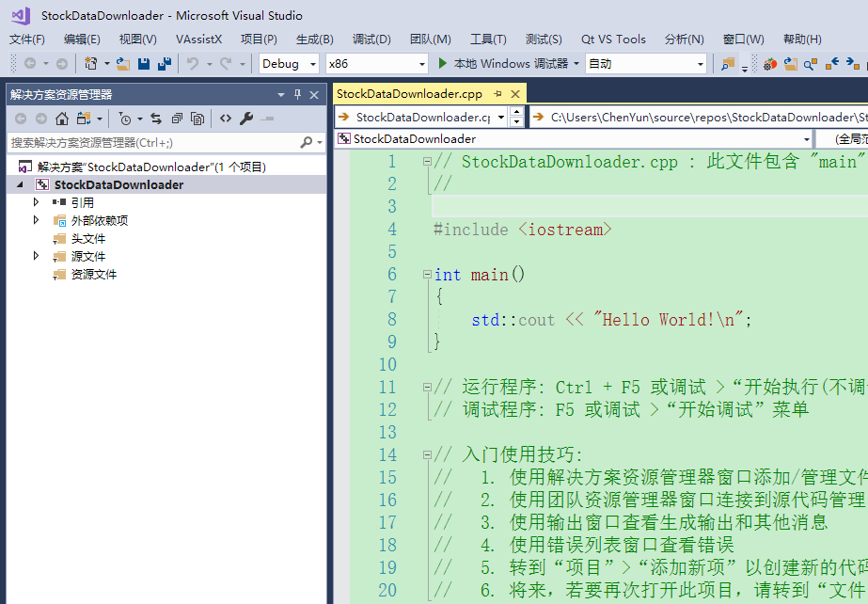
Task: Open the 生成(B) menu
Action: click(314, 40)
